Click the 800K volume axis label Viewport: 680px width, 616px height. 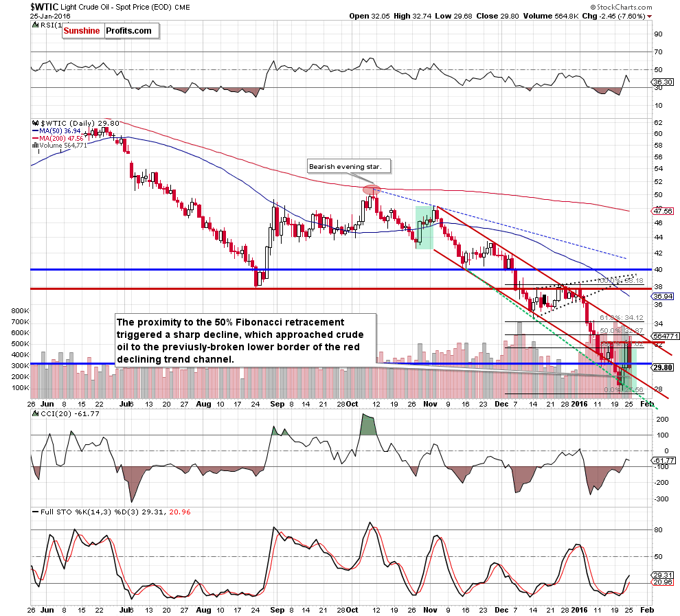click(x=21, y=311)
